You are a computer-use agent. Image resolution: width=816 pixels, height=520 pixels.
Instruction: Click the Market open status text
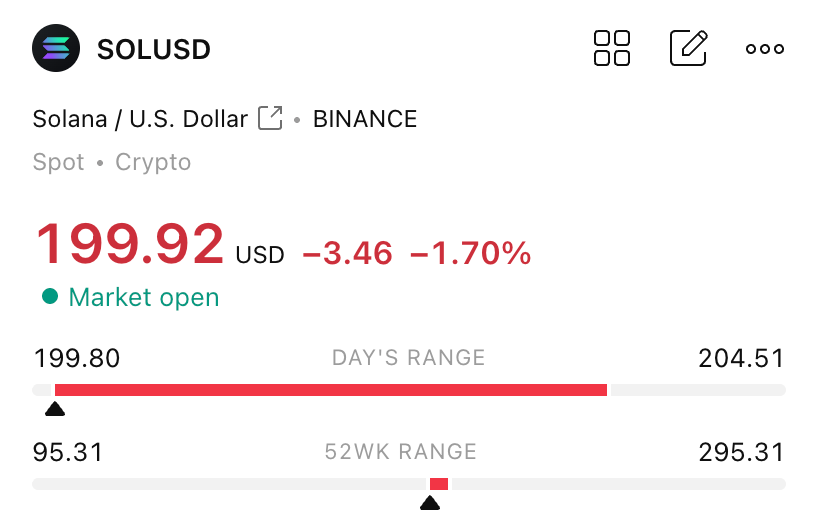(x=144, y=297)
